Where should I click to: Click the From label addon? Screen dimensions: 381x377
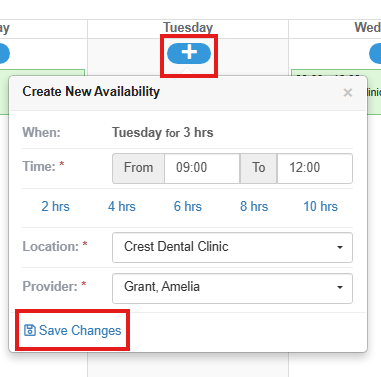138,168
